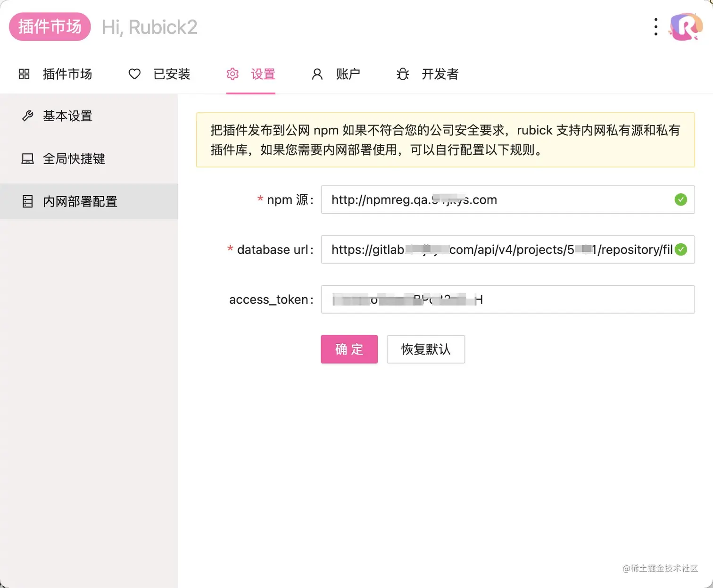The width and height of the screenshot is (713, 588).
Task: Click into the npm 源 input field
Action: (508, 199)
